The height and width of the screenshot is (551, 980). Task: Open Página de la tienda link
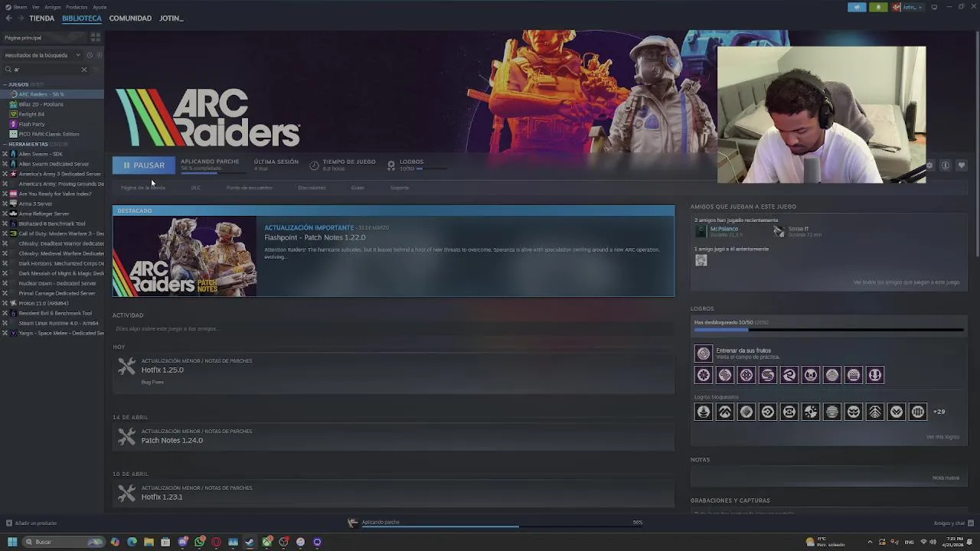143,187
